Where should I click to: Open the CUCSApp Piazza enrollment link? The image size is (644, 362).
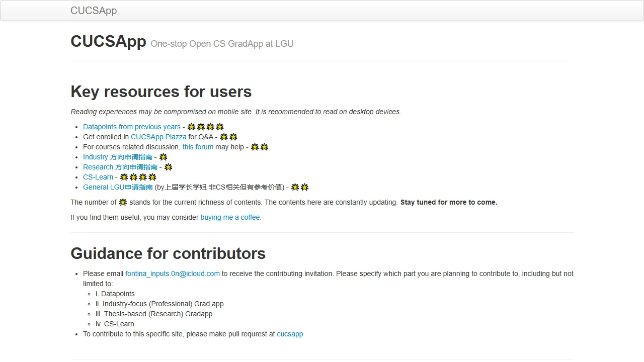point(158,137)
